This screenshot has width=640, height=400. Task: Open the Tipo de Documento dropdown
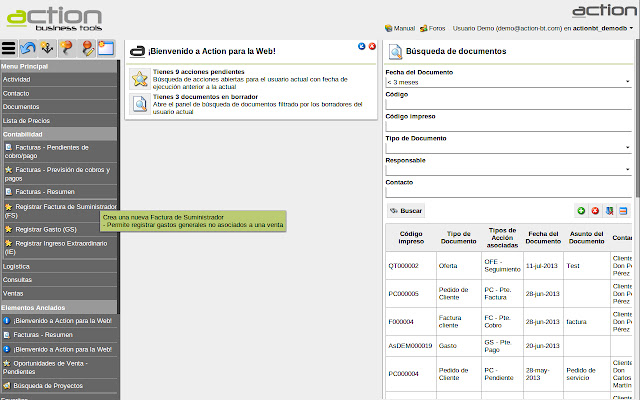tap(509, 148)
